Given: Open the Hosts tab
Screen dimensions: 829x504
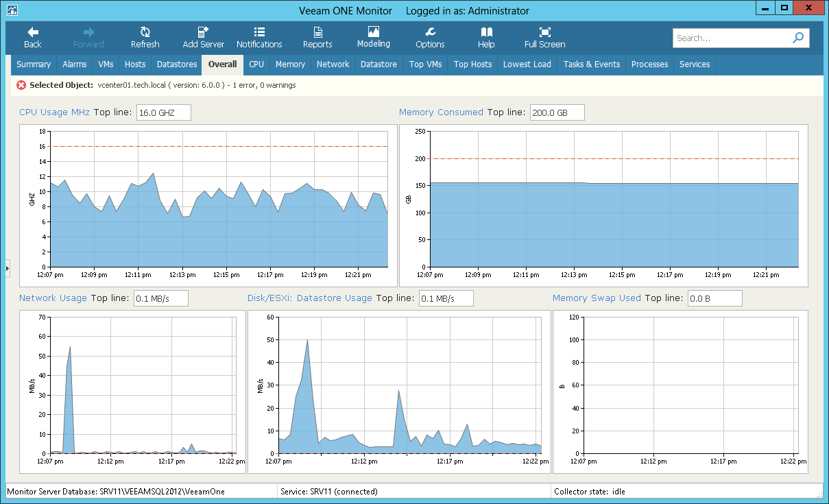Looking at the screenshot, I should point(135,64).
